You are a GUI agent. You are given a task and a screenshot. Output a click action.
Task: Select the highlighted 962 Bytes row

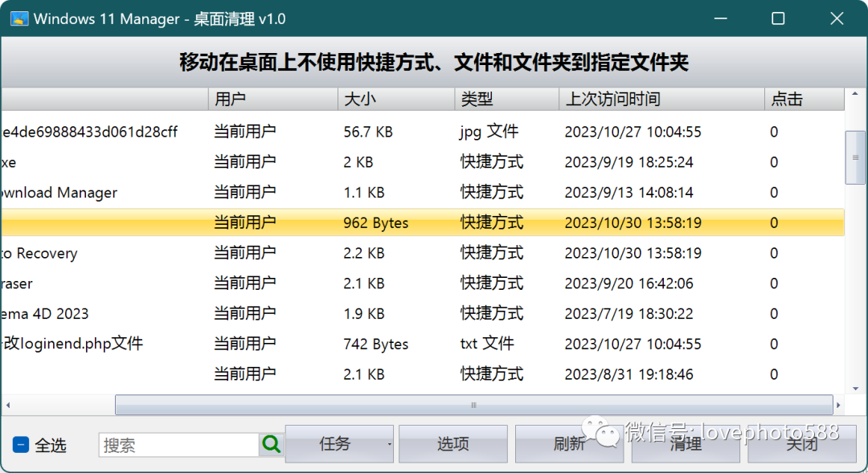(423, 222)
